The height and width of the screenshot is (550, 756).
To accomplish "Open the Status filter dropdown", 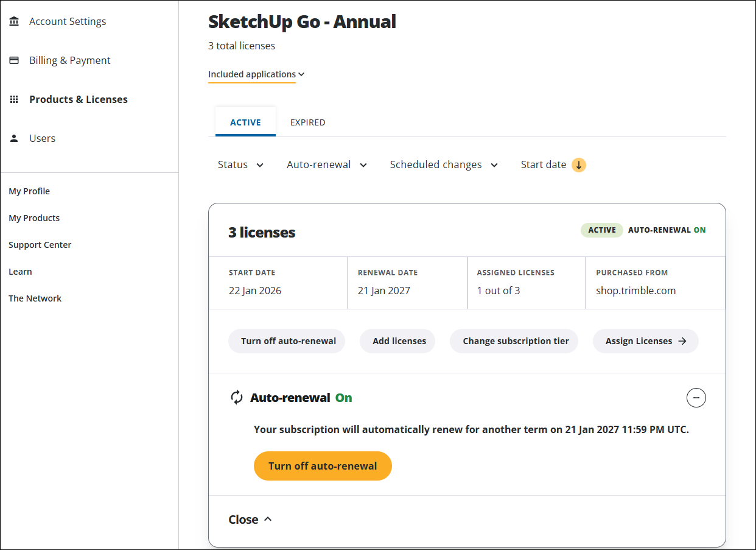I will tap(240, 164).
